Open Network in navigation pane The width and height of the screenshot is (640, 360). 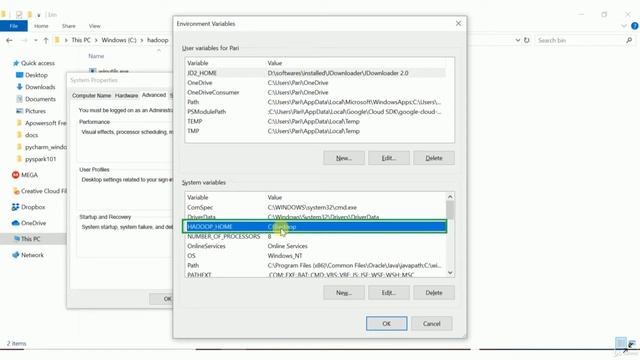click(x=28, y=255)
